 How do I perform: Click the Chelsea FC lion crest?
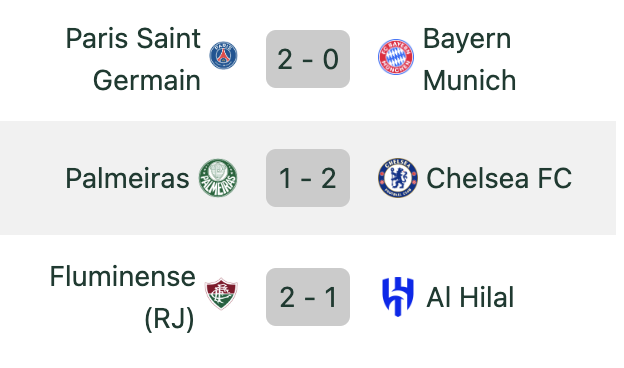398,178
